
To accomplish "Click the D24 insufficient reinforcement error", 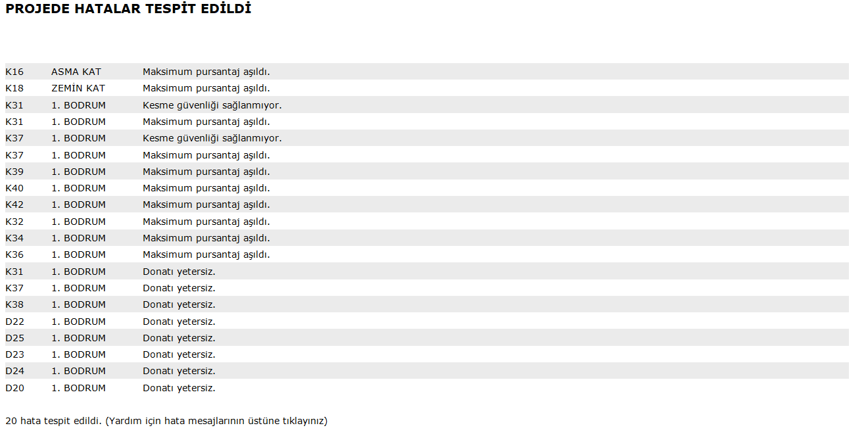I will (179, 371).
